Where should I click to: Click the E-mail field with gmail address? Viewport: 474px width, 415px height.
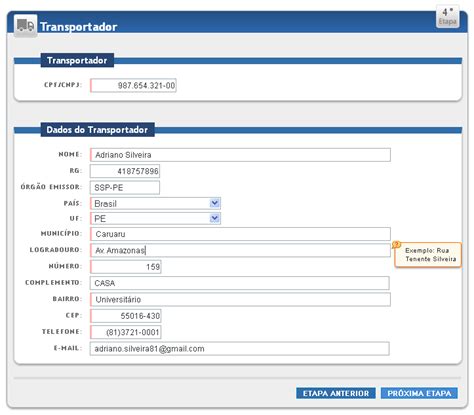point(240,349)
